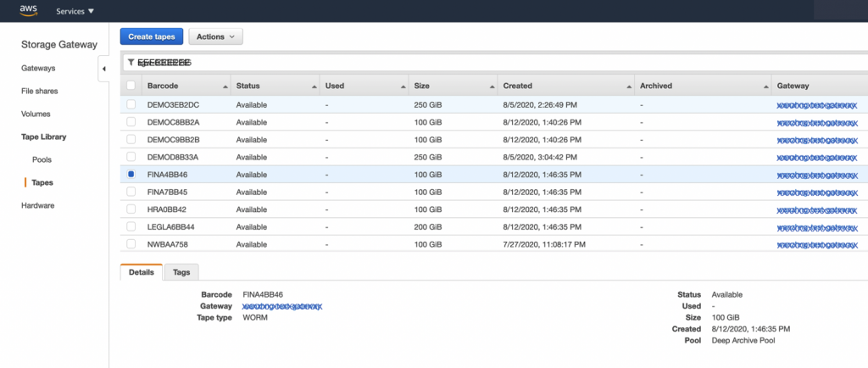868x368 pixels.
Task: Click created date 7/27/2020, 11:08:17 PM
Action: (x=544, y=244)
